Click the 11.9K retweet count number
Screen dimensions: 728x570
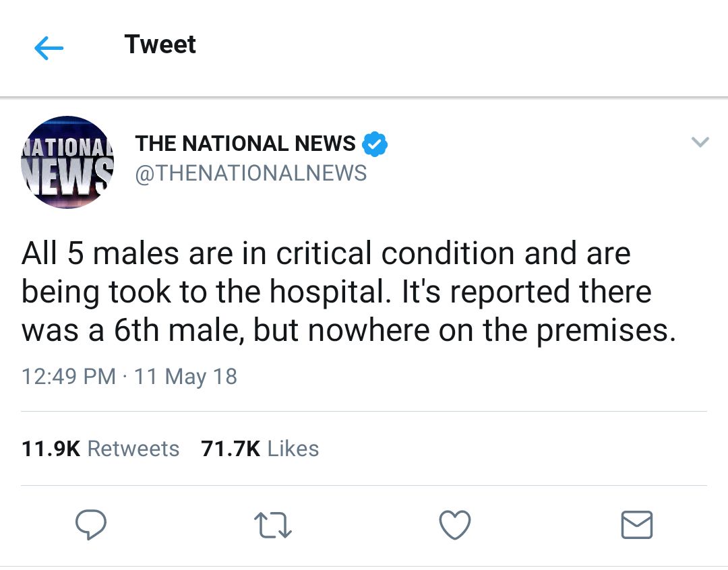(51, 449)
